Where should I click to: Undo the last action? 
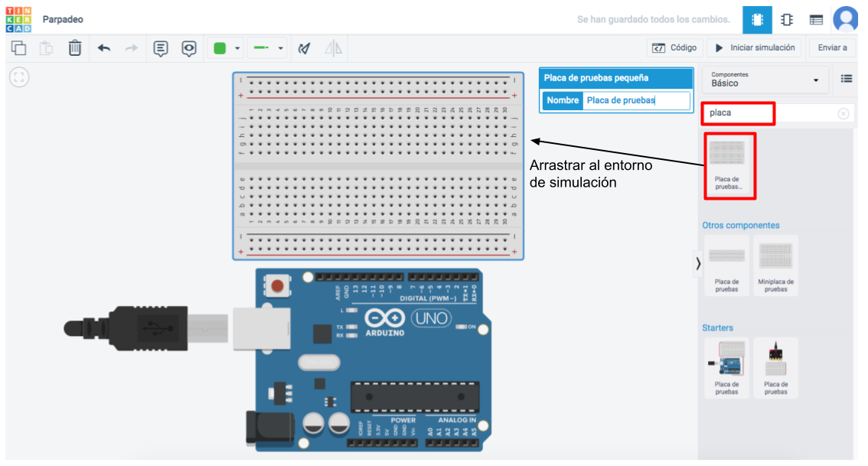(104, 48)
